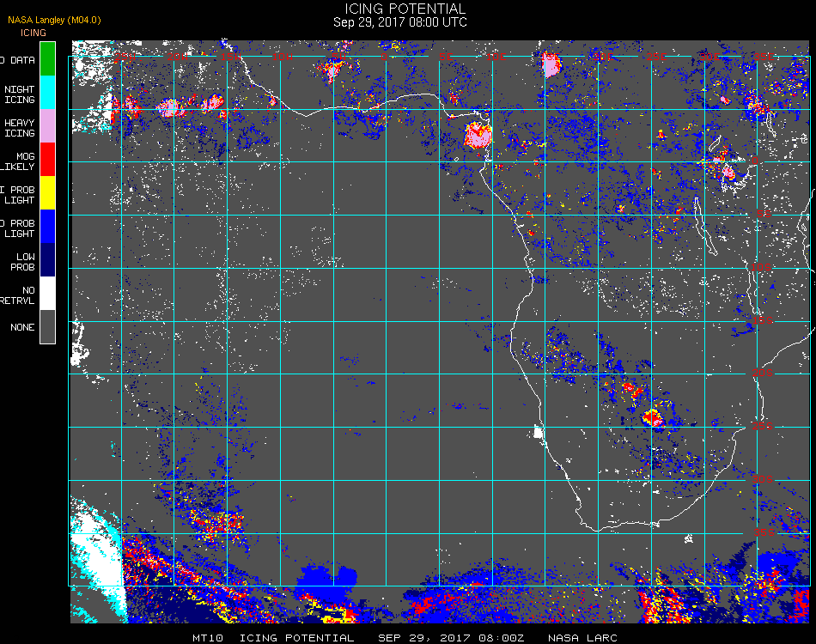Image resolution: width=816 pixels, height=644 pixels.
Task: Click the orange ICING legend heading
Action: click(33, 33)
